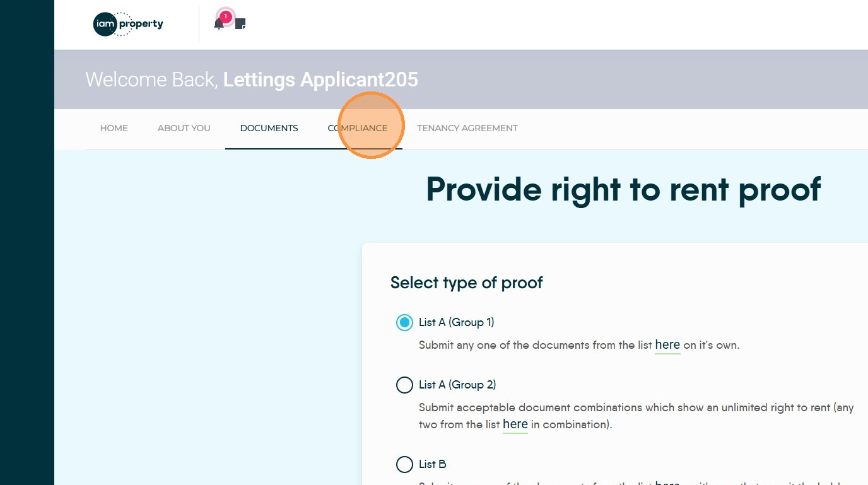Open the sticky note icon
The image size is (868, 485).
coord(240,24)
